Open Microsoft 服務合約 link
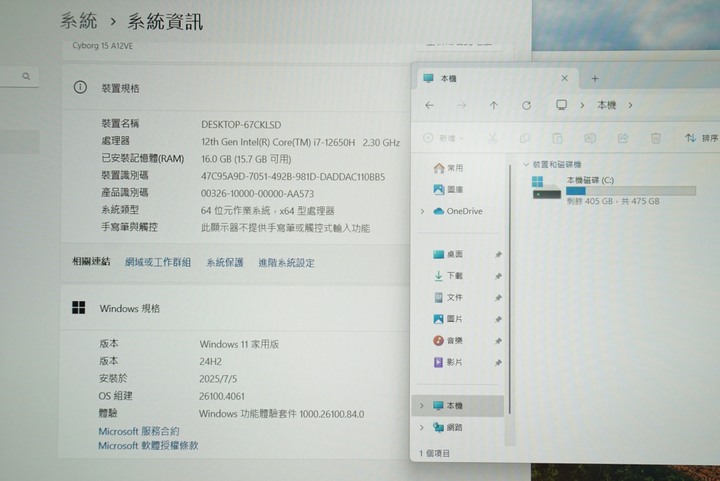 point(139,431)
